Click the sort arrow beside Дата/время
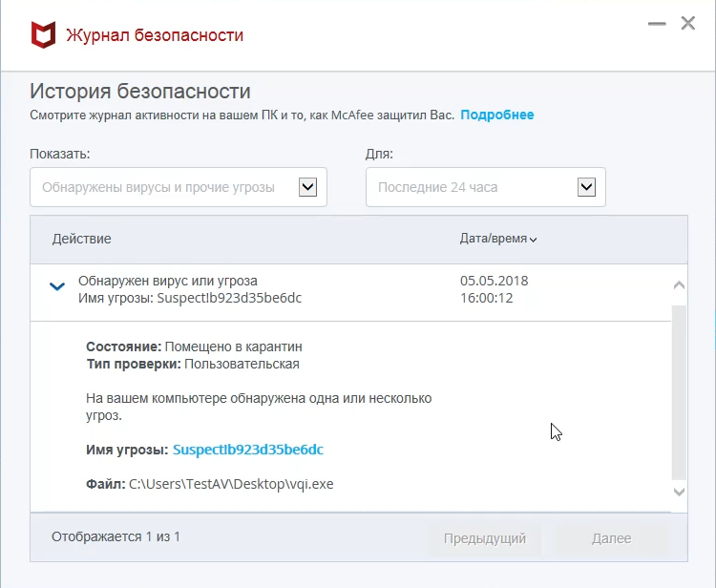 point(534,241)
